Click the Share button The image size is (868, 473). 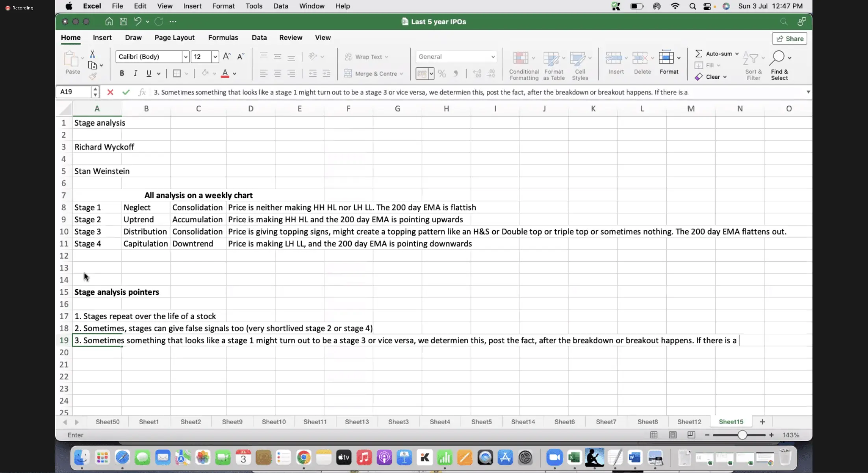[790, 39]
